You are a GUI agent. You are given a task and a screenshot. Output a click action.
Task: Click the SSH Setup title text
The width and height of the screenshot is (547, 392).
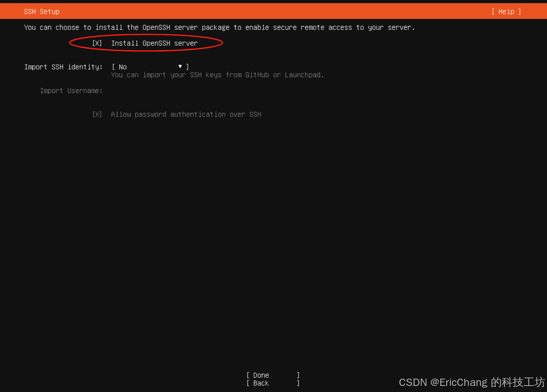point(42,12)
